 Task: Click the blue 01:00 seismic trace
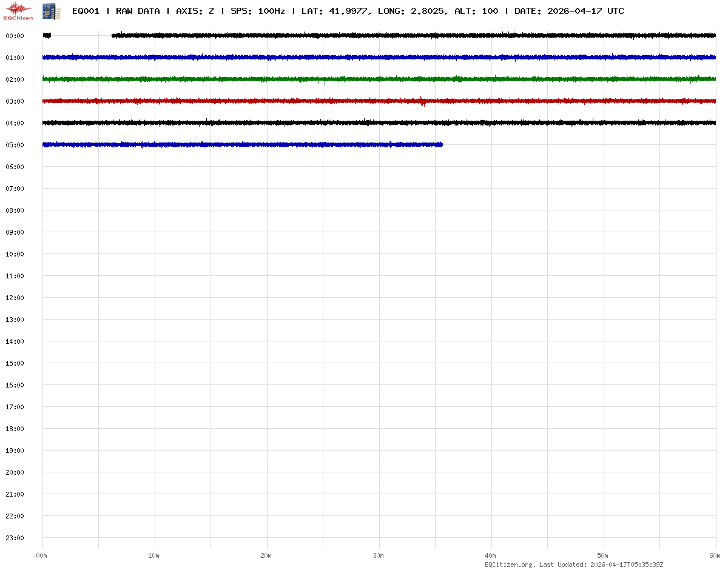[x=364, y=57]
